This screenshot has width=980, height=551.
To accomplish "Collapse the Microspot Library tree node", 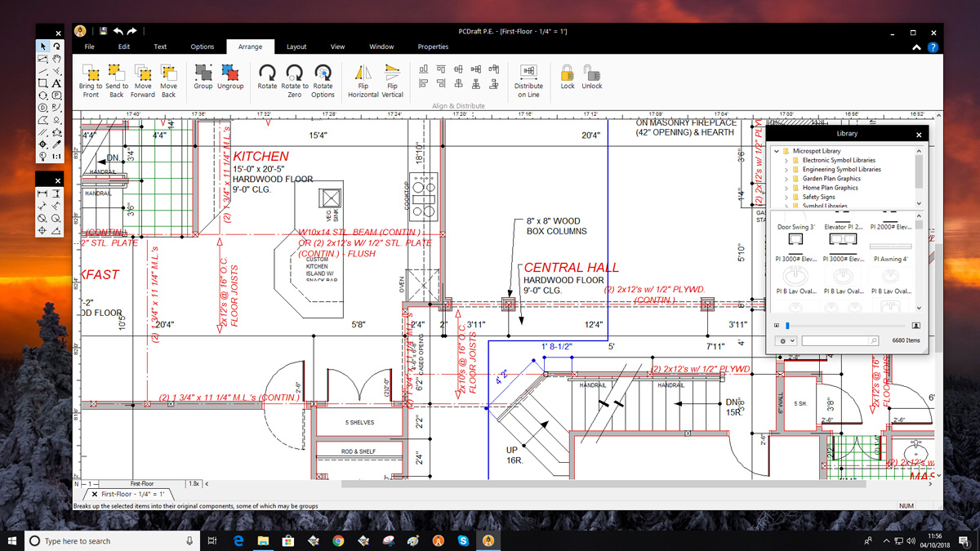I will click(777, 151).
